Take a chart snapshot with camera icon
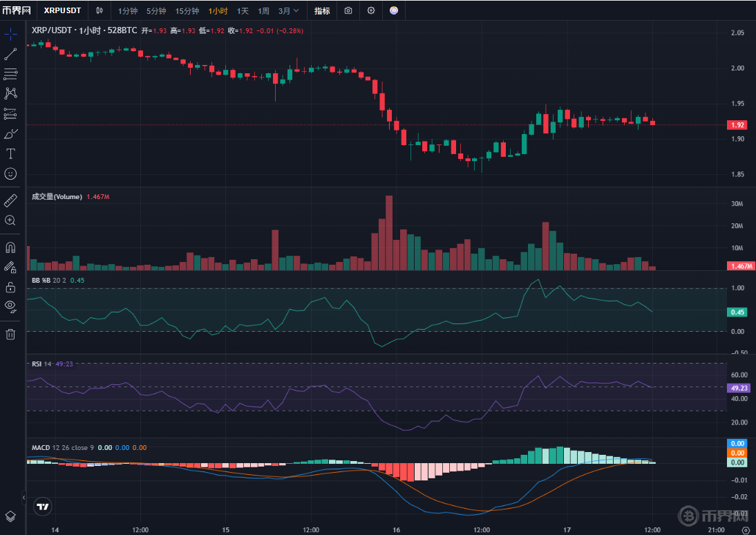The height and width of the screenshot is (535, 756). tap(348, 10)
